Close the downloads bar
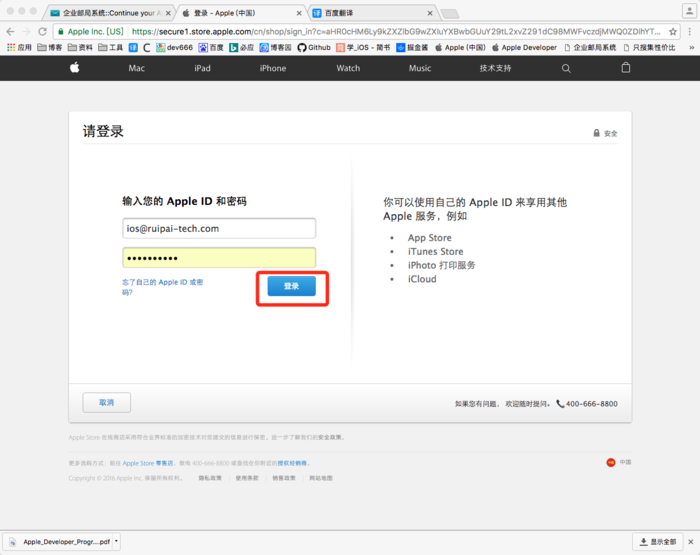This screenshot has width=700, height=555. coord(691,542)
